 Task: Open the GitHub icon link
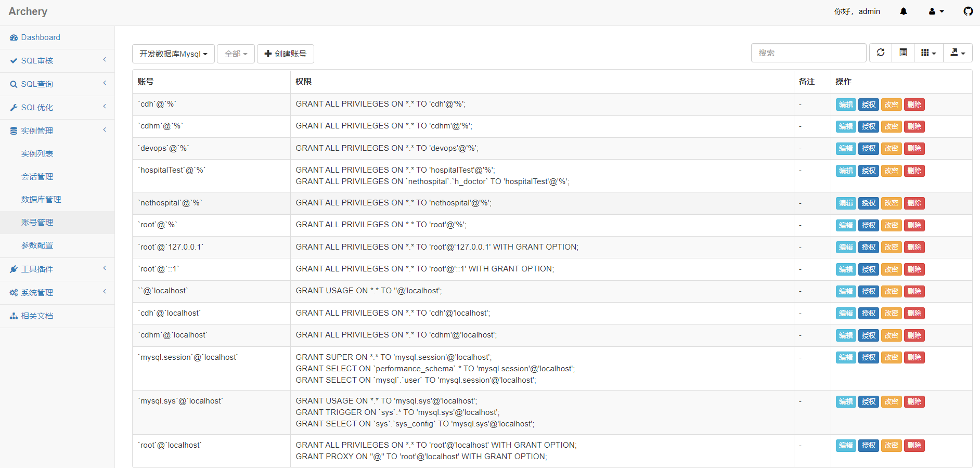click(968, 11)
